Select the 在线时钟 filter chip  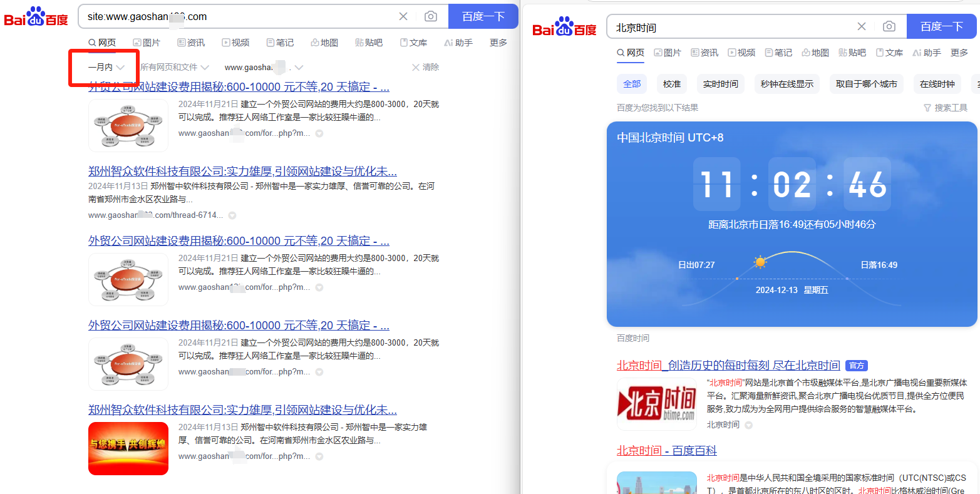pos(937,84)
